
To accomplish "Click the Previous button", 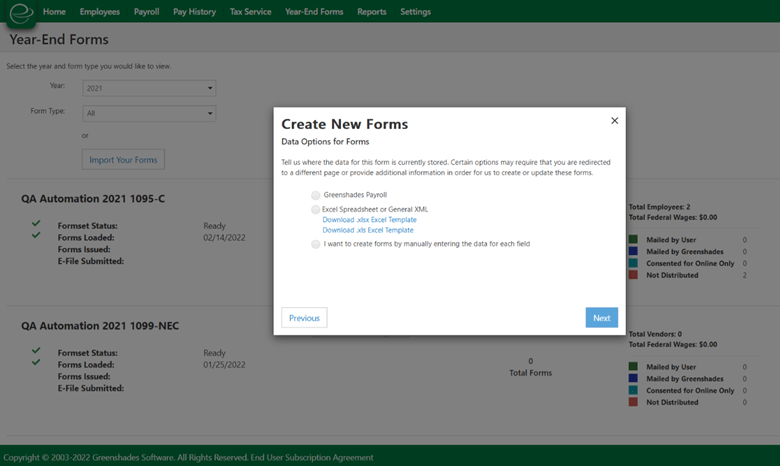I will pyautogui.click(x=304, y=318).
